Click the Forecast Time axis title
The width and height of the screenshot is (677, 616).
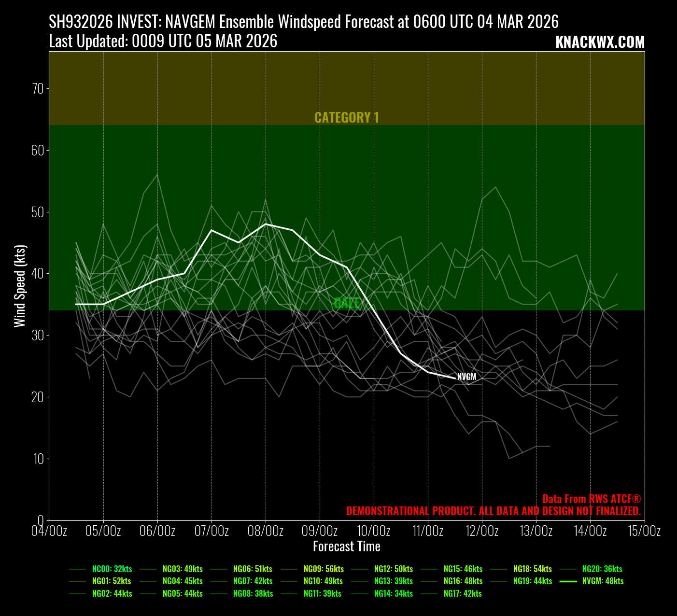click(x=347, y=546)
